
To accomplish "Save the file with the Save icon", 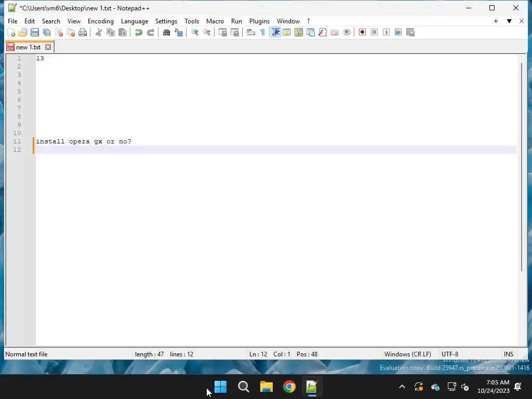I will 35,32.
